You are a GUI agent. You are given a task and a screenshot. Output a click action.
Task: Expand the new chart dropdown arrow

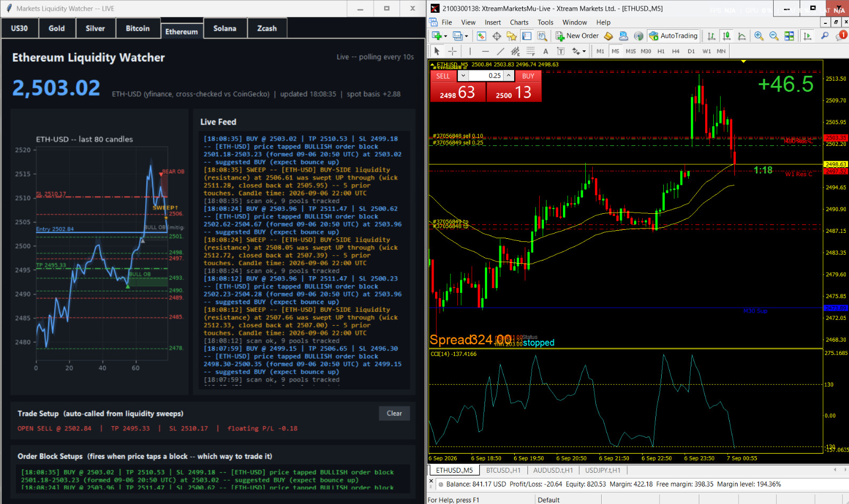[x=446, y=36]
